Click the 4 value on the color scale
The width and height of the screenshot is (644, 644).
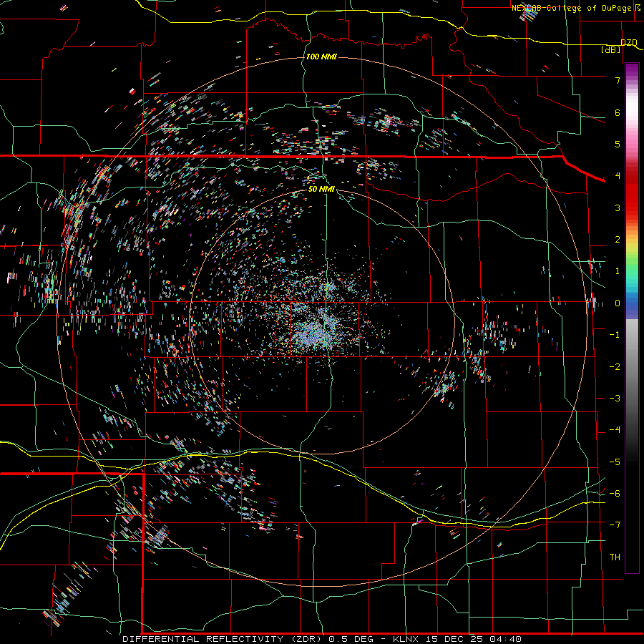coord(618,175)
